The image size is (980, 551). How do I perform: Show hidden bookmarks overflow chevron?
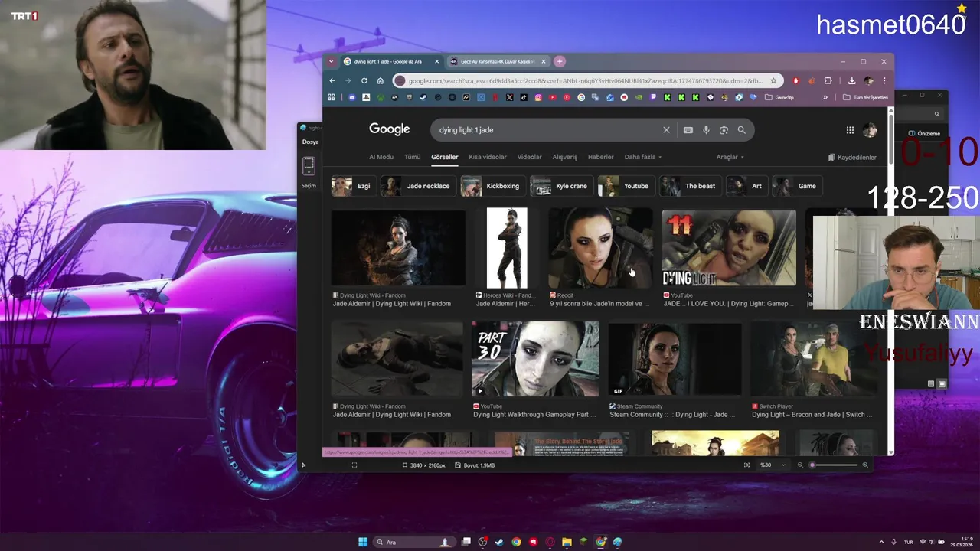[825, 97]
